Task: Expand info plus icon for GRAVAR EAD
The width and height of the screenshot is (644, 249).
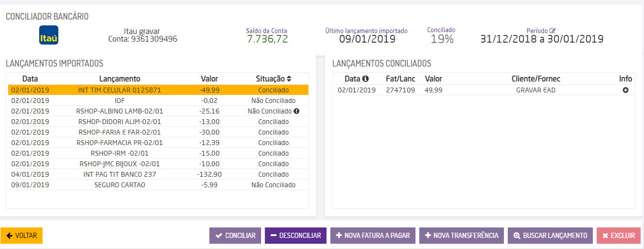Action: (x=625, y=90)
